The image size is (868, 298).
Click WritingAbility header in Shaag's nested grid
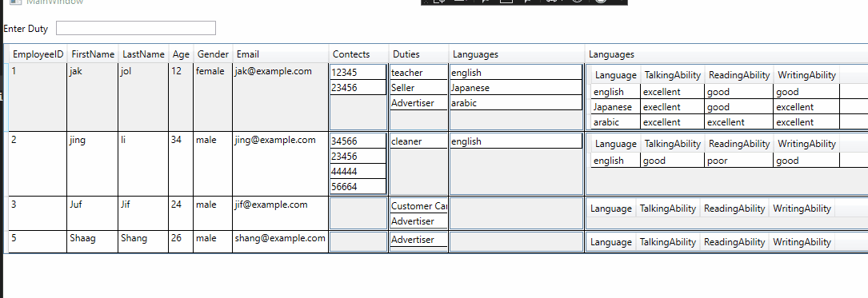[x=802, y=242]
